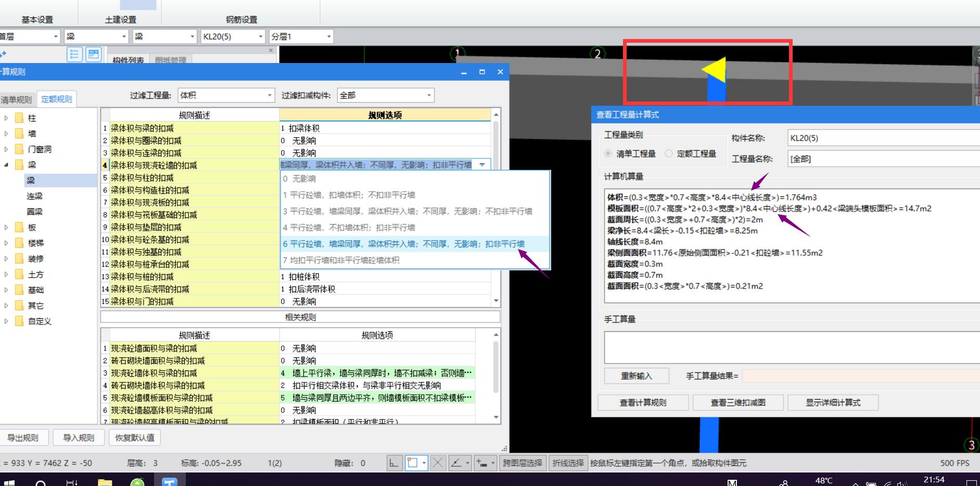Click the angle measurement icon in status bar
This screenshot has height=486, width=980.
tap(456, 463)
